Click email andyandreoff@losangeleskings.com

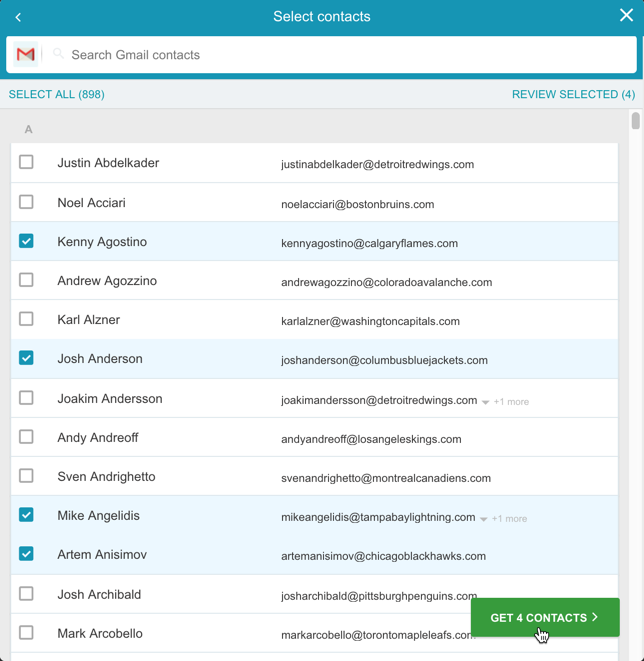[x=371, y=439]
